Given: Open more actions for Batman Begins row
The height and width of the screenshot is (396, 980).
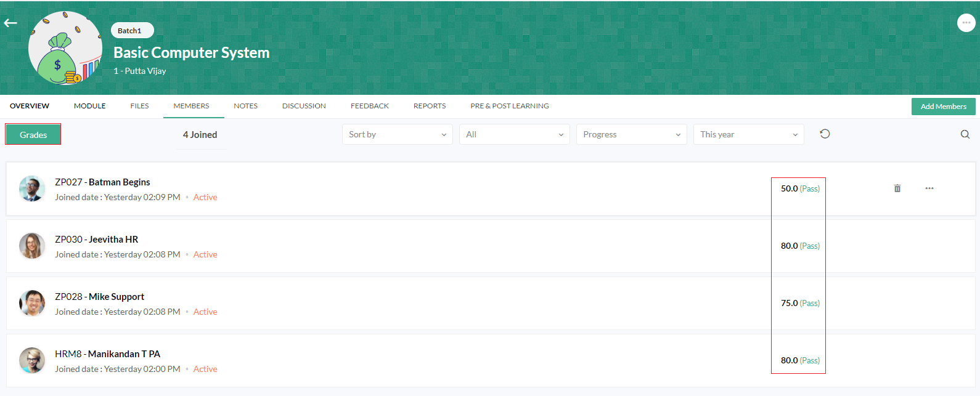Looking at the screenshot, I should 929,188.
